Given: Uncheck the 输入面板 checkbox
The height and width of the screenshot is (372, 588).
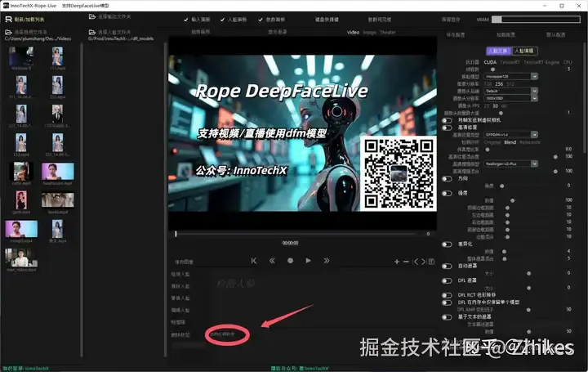Looking at the screenshot, I should [186, 20].
